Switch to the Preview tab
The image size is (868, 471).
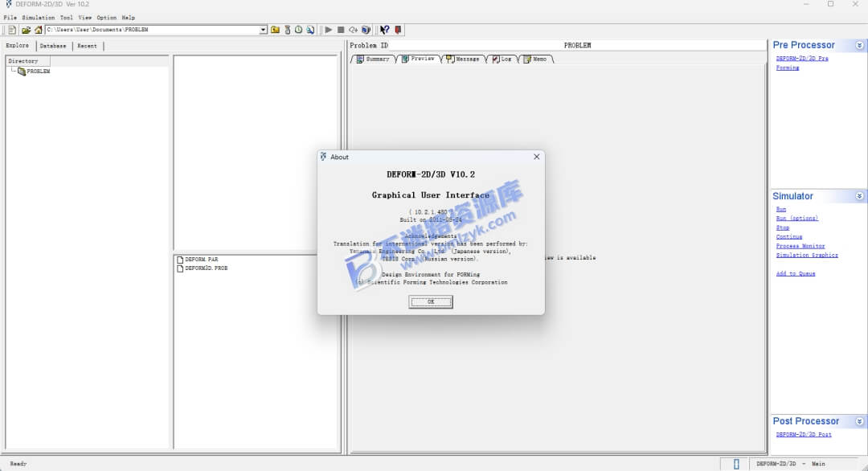(x=419, y=59)
